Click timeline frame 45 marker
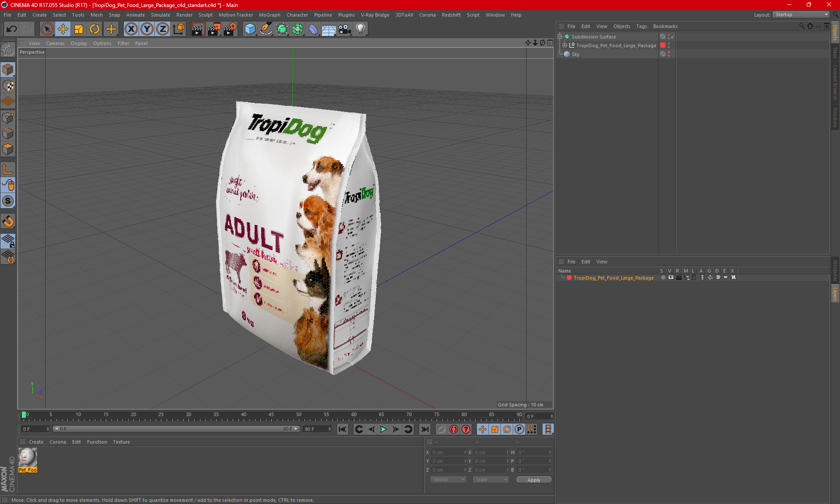Screen dimensions: 840x504 [x=271, y=416]
